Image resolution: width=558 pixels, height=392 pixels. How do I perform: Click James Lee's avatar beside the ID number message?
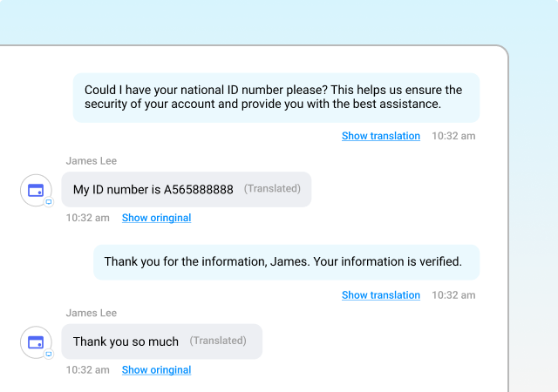coord(36,190)
